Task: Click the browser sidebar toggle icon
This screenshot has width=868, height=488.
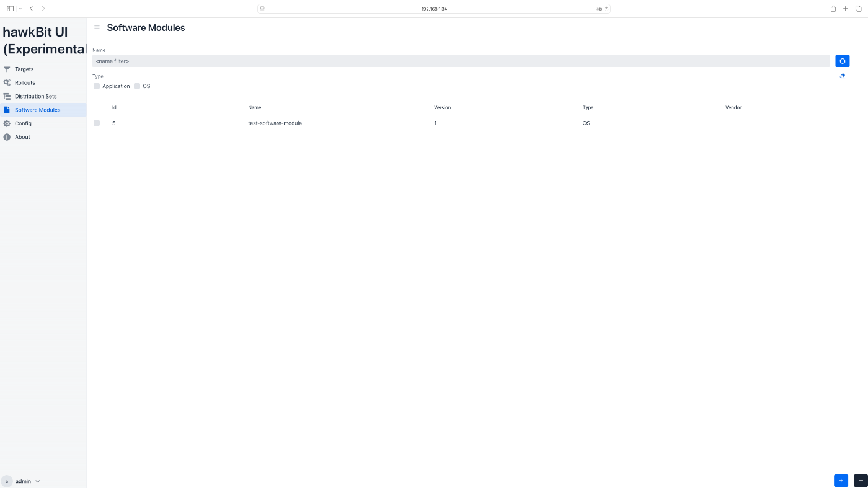Action: point(10,9)
